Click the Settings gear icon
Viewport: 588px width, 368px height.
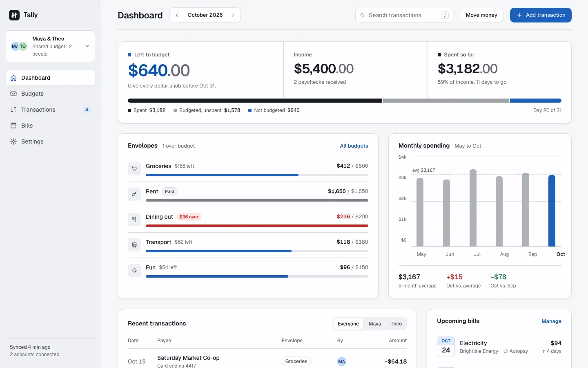(13, 141)
